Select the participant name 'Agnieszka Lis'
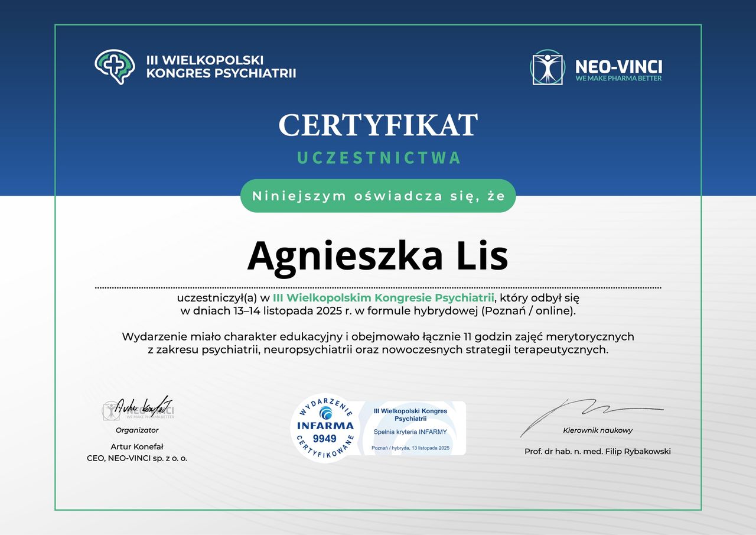Image resolution: width=756 pixels, height=535 pixels. tap(377, 255)
